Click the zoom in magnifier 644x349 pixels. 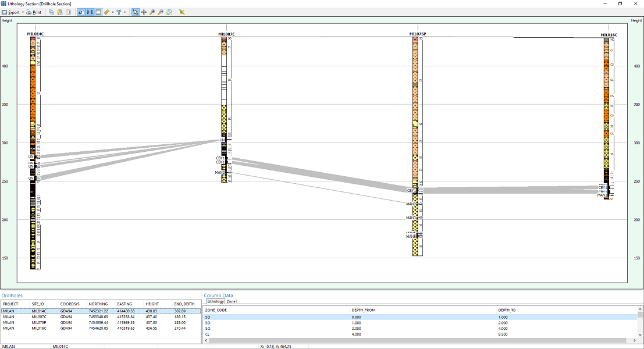[152, 12]
